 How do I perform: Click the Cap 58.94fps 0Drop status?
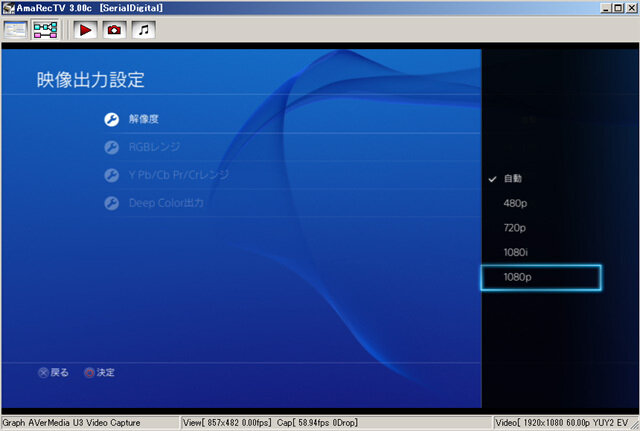click(x=317, y=423)
